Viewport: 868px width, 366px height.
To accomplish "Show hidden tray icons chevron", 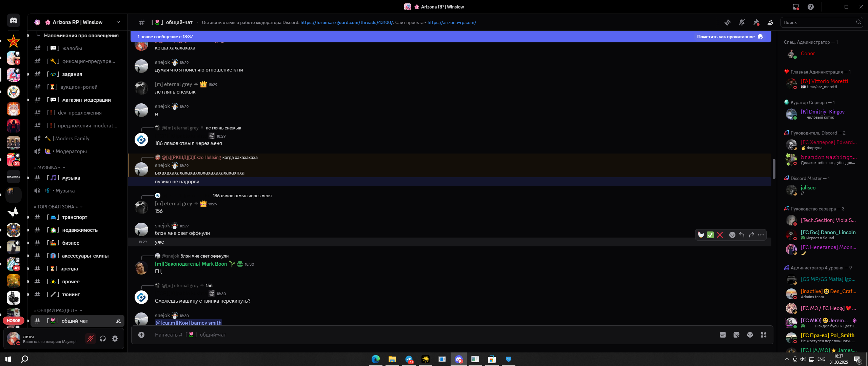I will click(787, 359).
